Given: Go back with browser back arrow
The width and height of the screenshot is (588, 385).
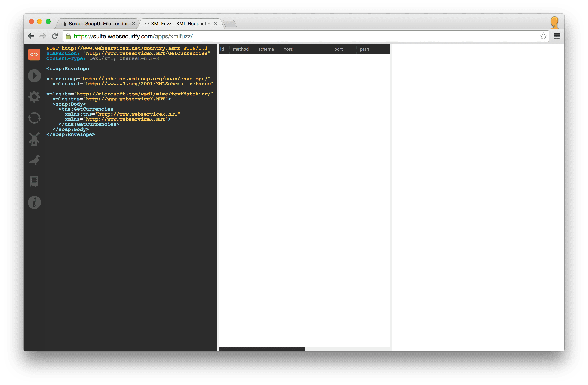Looking at the screenshot, I should [31, 36].
